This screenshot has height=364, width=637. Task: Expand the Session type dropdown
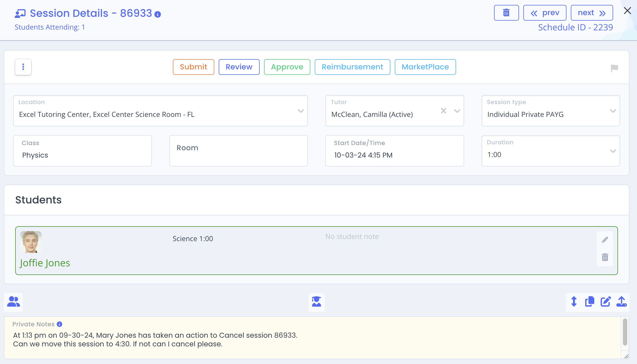(x=613, y=111)
